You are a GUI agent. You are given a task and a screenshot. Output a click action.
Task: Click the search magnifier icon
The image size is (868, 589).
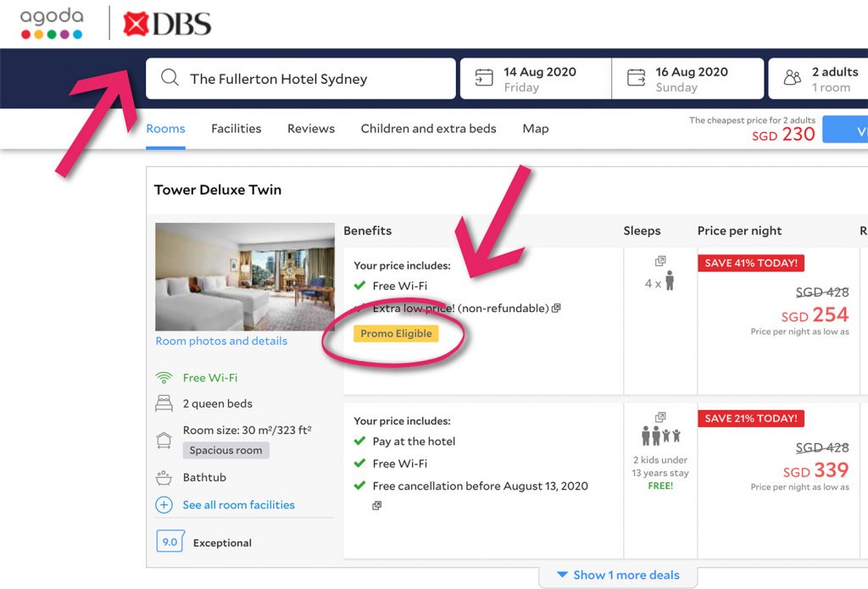click(170, 78)
